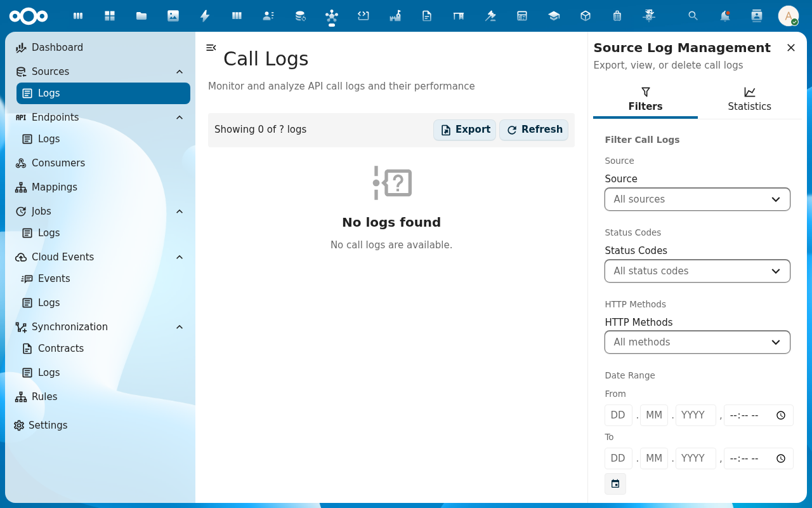Collapse the Synchronization section chevron

coord(180,327)
